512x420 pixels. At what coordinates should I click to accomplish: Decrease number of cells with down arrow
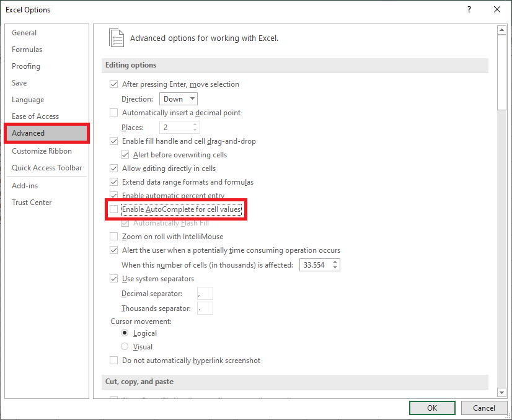(x=335, y=268)
